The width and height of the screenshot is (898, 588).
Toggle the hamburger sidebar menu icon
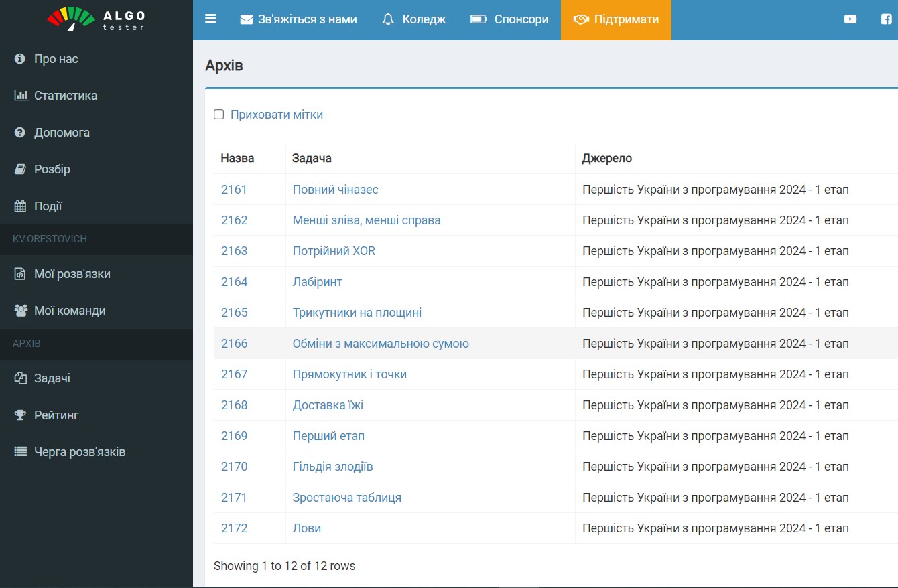(210, 19)
